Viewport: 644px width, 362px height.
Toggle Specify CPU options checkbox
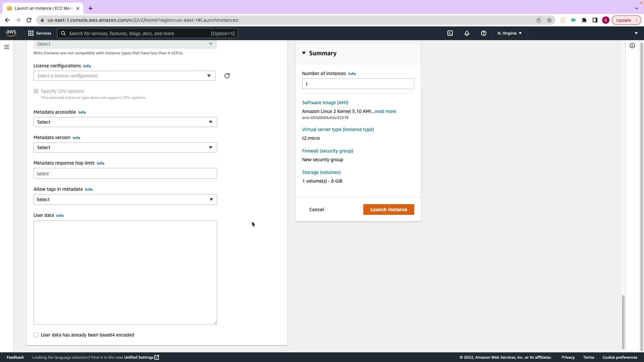(36, 91)
